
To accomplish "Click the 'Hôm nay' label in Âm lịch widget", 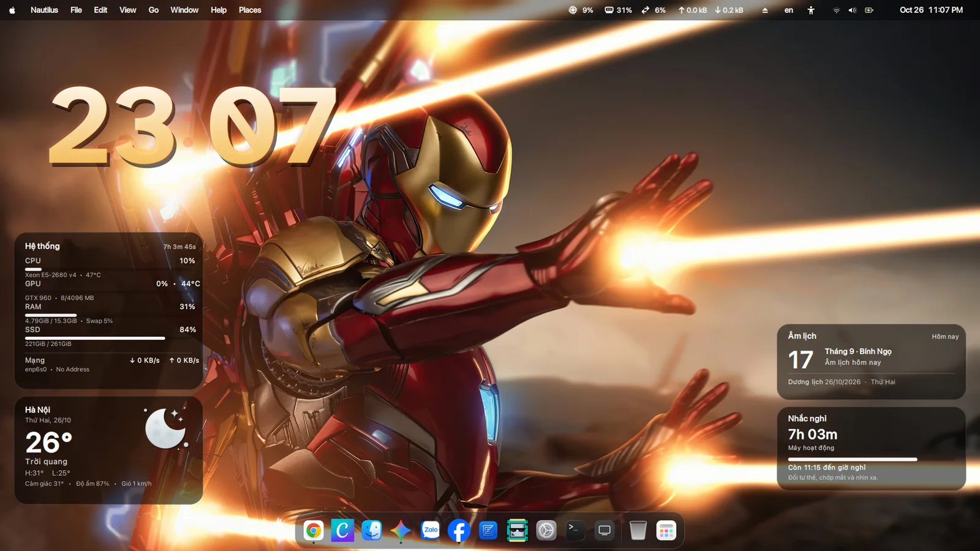I will (945, 337).
